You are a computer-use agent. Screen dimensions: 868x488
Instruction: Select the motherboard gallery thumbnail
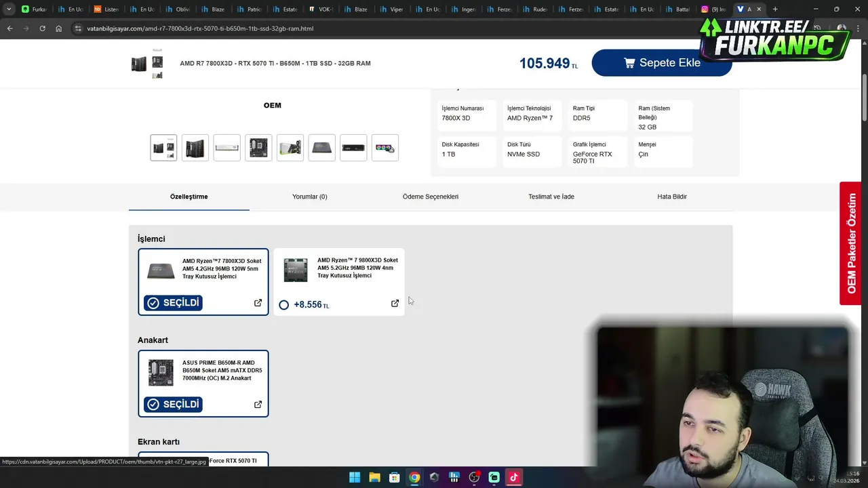coord(258,148)
